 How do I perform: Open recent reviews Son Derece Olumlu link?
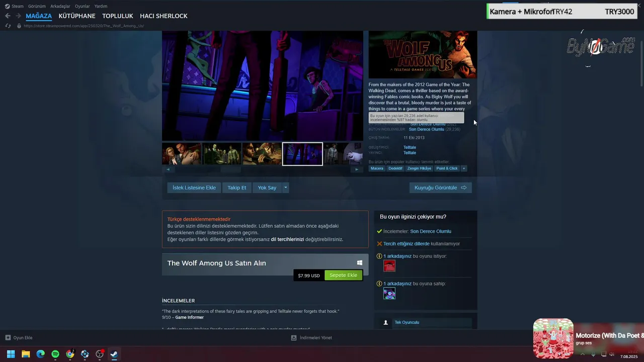pos(428,124)
